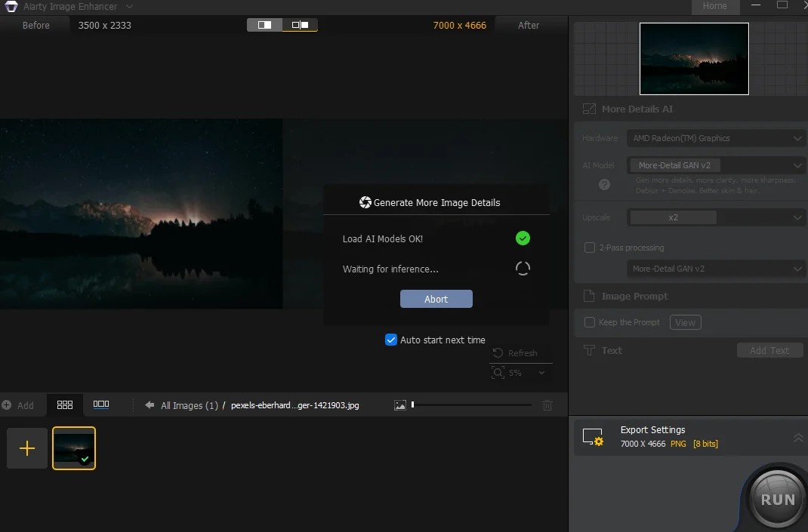This screenshot has width=808, height=532.
Task: Open the Hardware AMD Radeon dropdown
Action: click(715, 138)
